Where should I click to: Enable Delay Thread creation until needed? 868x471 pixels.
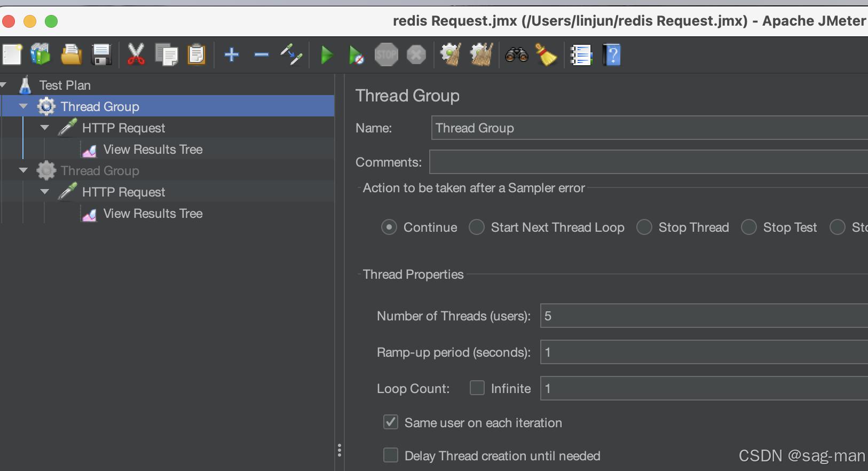(391, 455)
